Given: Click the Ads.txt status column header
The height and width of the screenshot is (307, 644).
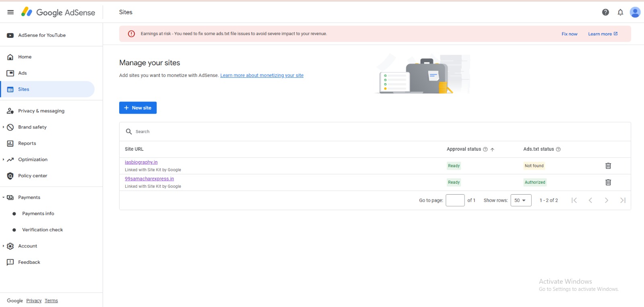Looking at the screenshot, I should pos(539,149).
